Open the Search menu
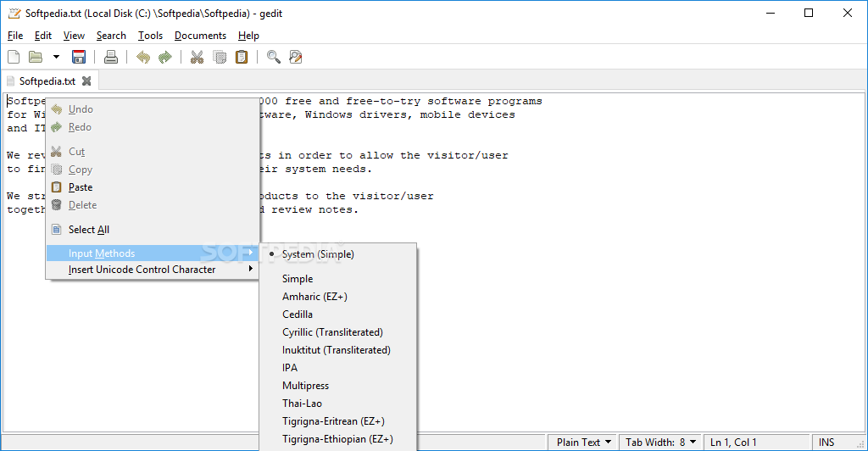 click(x=111, y=36)
